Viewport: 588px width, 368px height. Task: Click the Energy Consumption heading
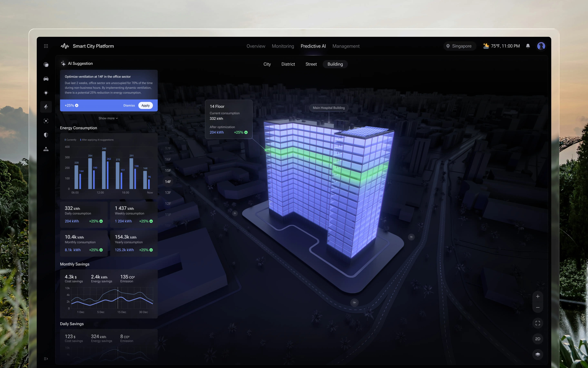click(79, 128)
